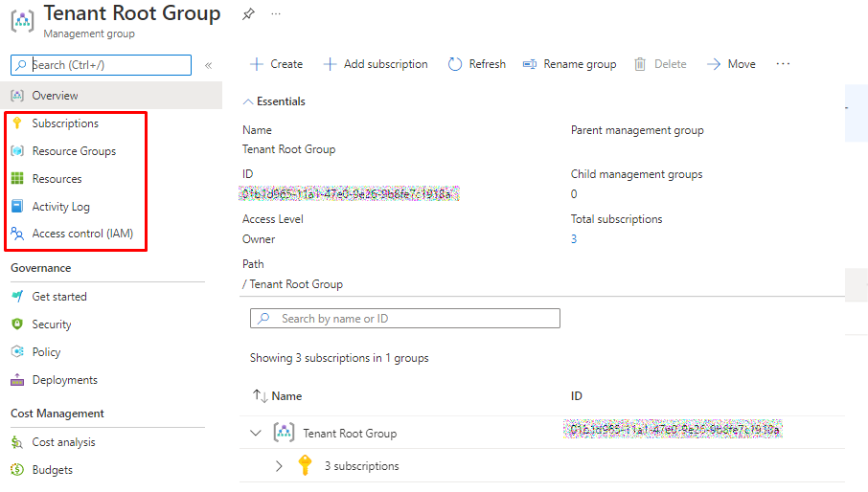Screen dimensions: 868x492
Task: Select Overview in the left menu
Action: click(55, 96)
